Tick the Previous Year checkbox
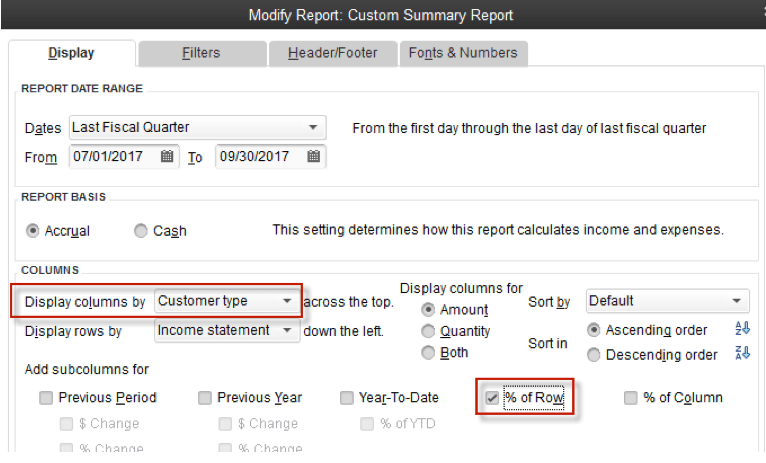This screenshot has width=766, height=463. [x=205, y=398]
